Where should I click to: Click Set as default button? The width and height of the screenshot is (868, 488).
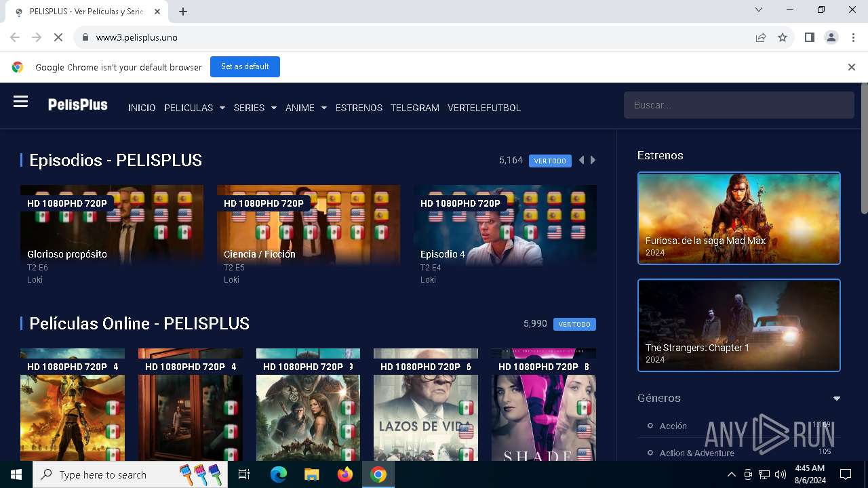point(245,67)
